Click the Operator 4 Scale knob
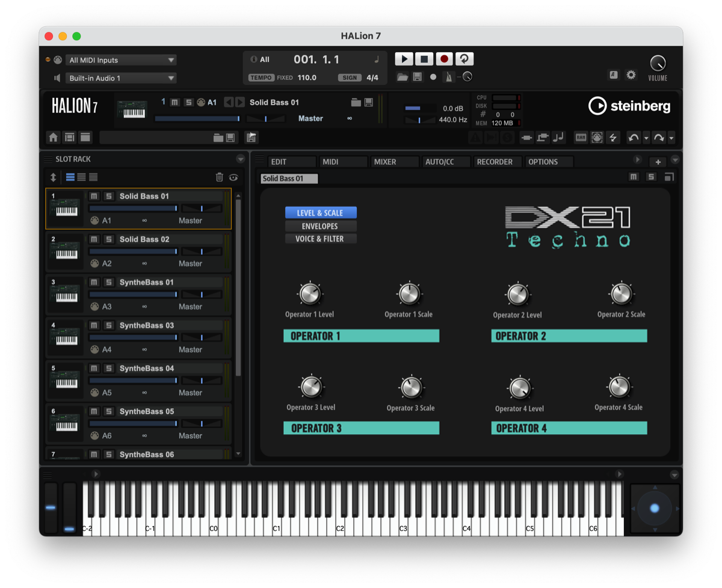 click(619, 387)
